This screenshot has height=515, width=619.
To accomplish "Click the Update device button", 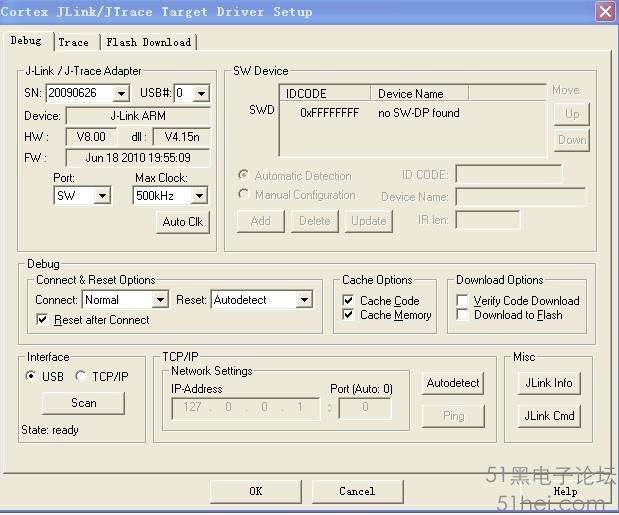I will point(369,221).
